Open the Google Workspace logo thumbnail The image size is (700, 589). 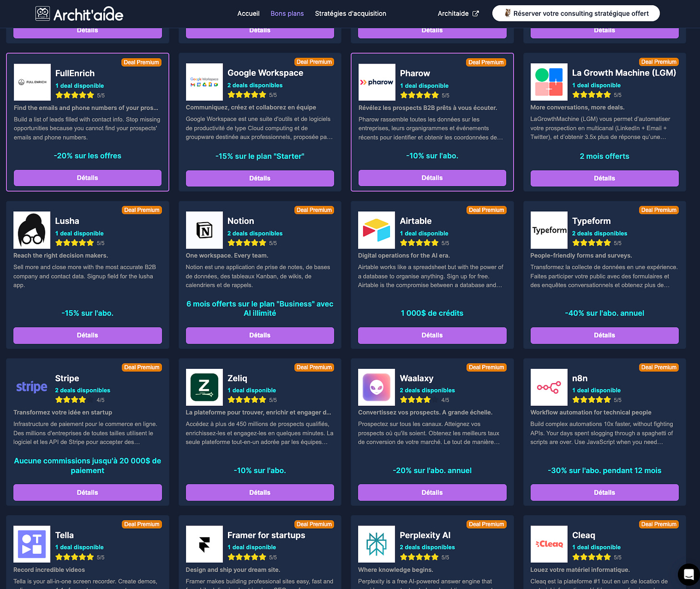(x=204, y=82)
